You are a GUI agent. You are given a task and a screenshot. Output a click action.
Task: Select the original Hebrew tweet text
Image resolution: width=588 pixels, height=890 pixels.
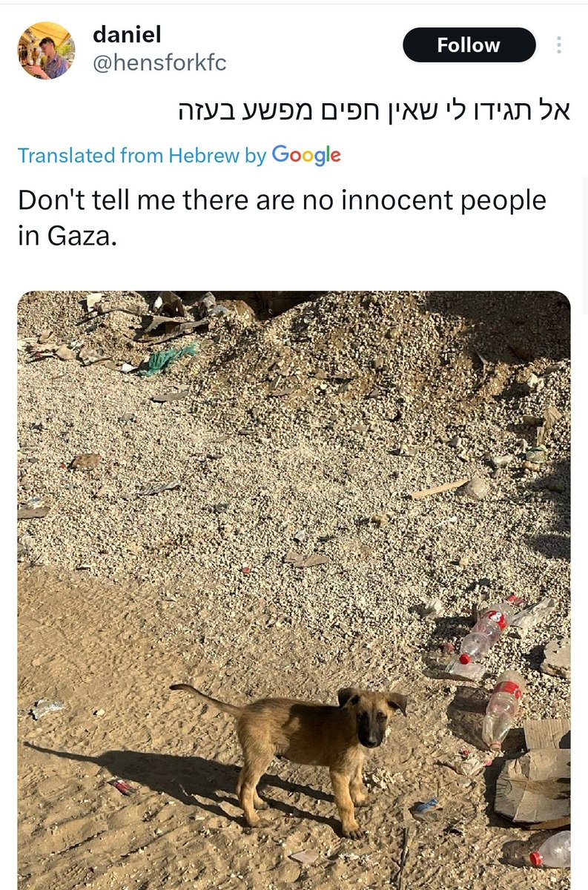click(374, 110)
